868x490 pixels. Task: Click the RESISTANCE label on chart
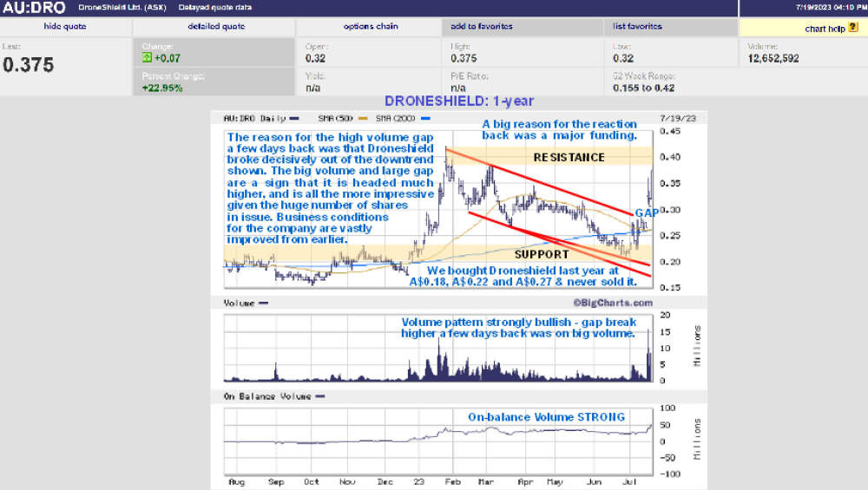[569, 158]
